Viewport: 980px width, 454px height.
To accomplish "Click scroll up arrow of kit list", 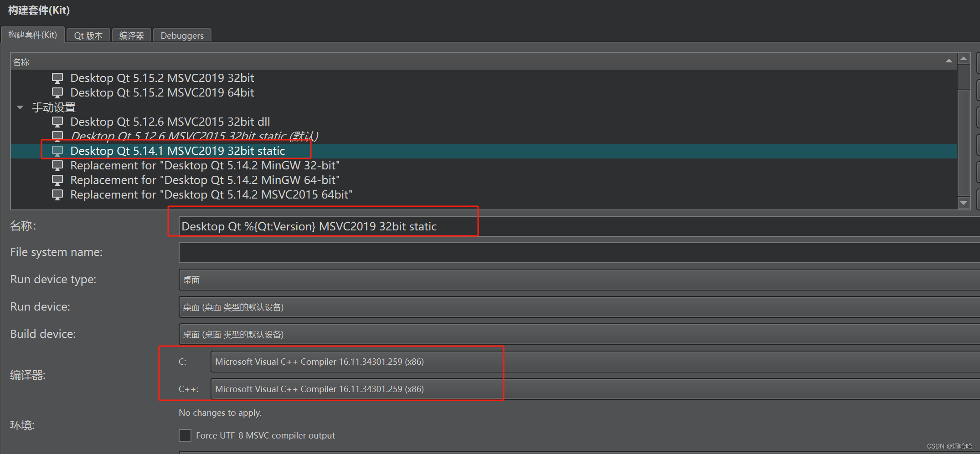I will [963, 59].
